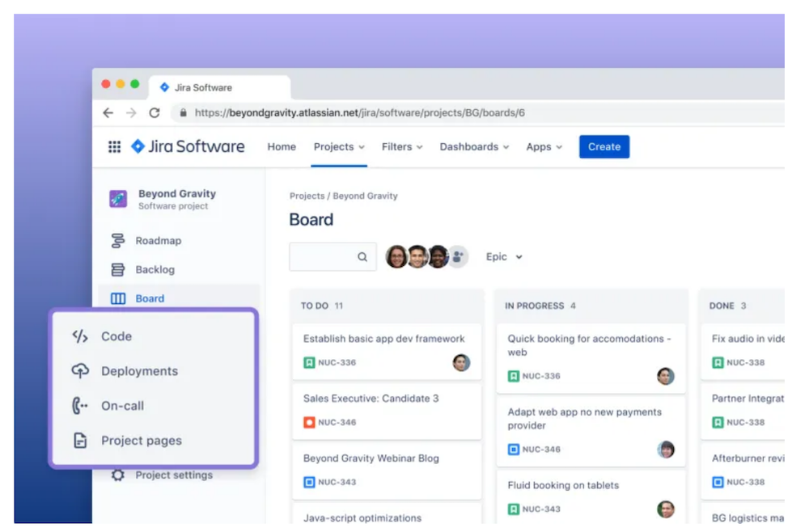This screenshot has width=809, height=532.
Task: Open Roadmap in the sidebar
Action: coord(159,241)
